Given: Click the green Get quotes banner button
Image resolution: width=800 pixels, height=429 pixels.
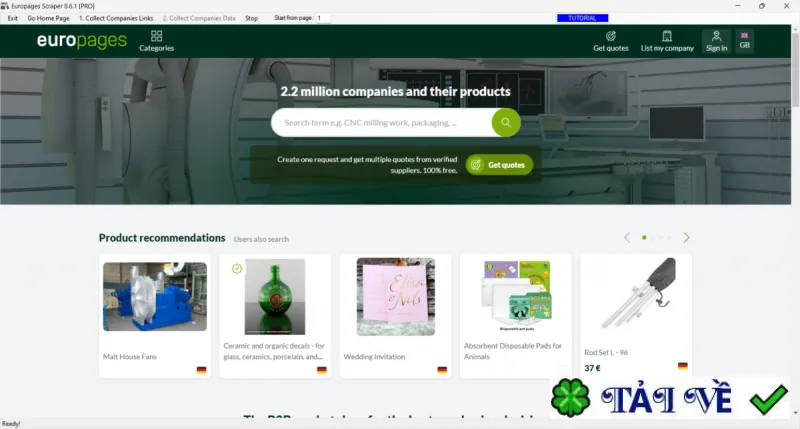Looking at the screenshot, I should [x=499, y=165].
